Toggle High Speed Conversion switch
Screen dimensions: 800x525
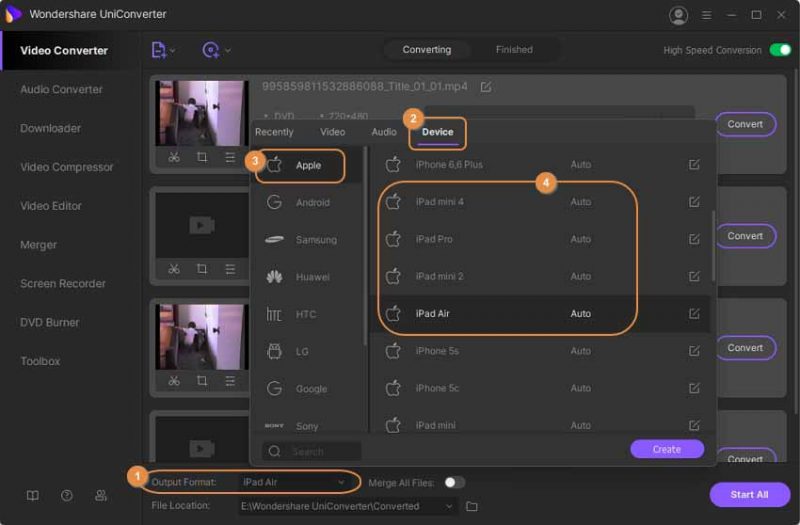coord(780,49)
